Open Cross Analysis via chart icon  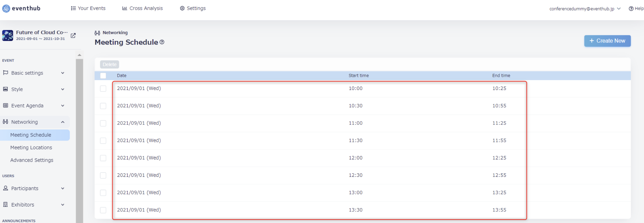click(124, 8)
